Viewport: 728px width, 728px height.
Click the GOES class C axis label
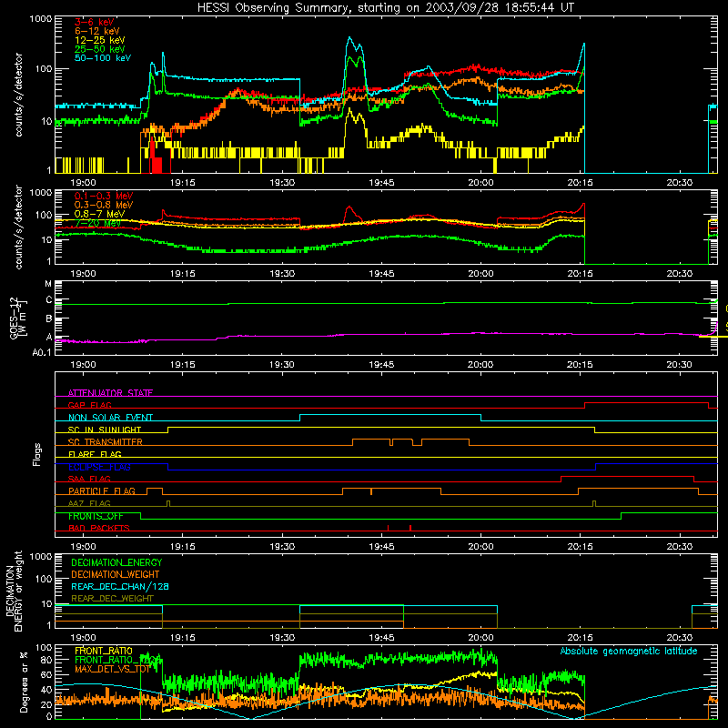point(49,300)
